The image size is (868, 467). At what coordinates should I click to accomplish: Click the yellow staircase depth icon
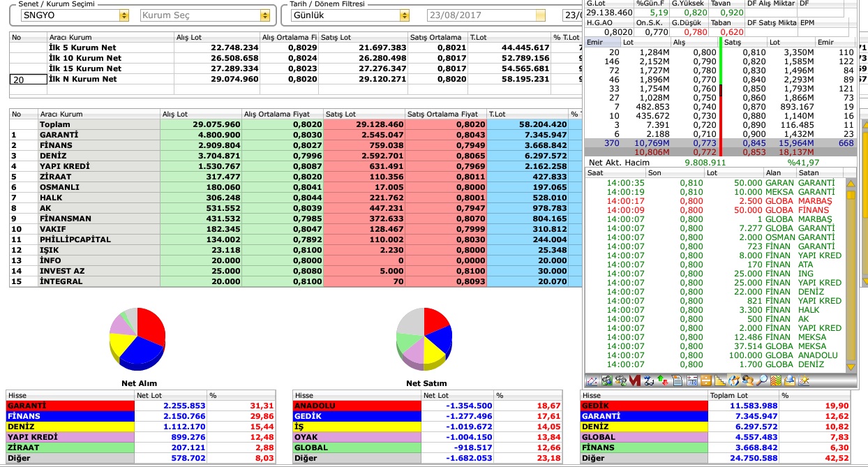pos(720,381)
